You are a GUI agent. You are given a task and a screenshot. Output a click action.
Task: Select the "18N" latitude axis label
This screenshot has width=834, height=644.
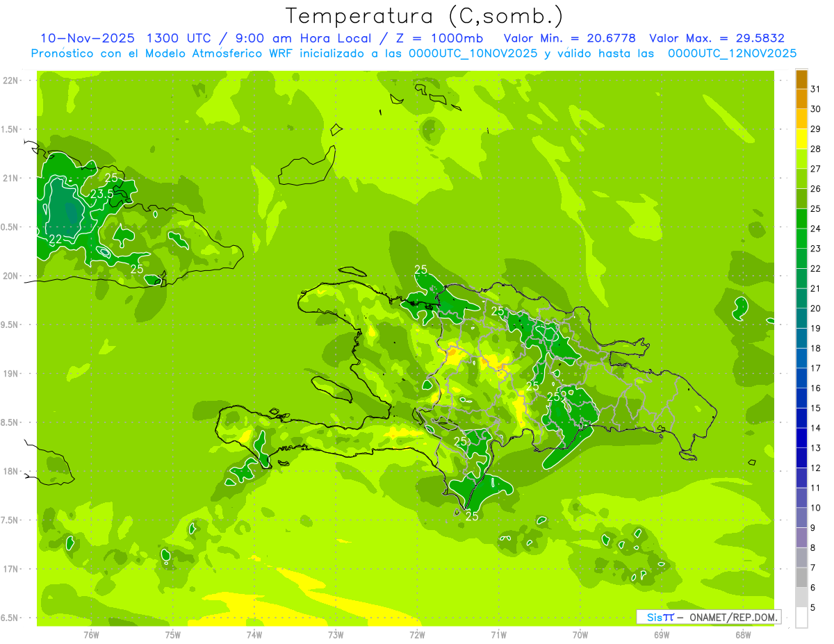coord(11,471)
